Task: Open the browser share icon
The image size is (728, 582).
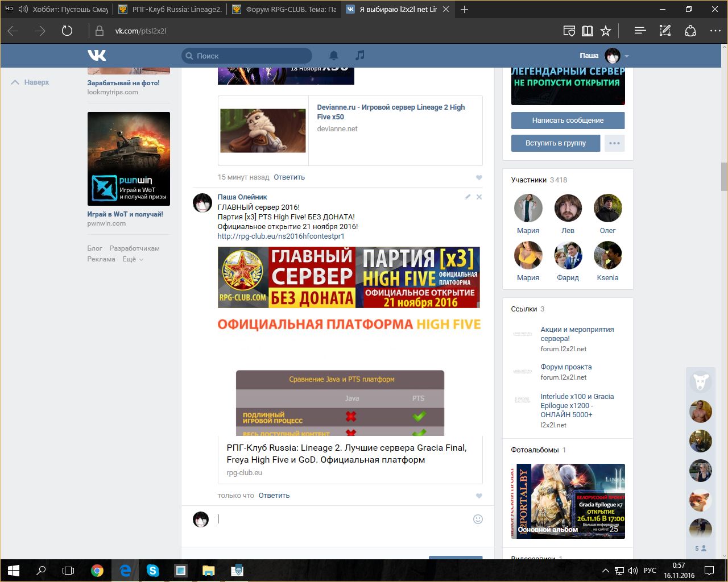Action: pyautogui.click(x=690, y=31)
